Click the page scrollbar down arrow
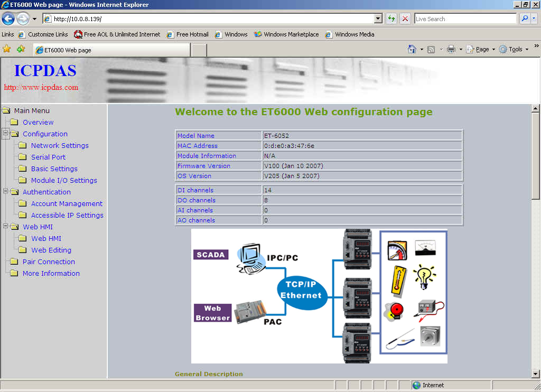Viewport: 541px width, 392px height. click(536, 374)
